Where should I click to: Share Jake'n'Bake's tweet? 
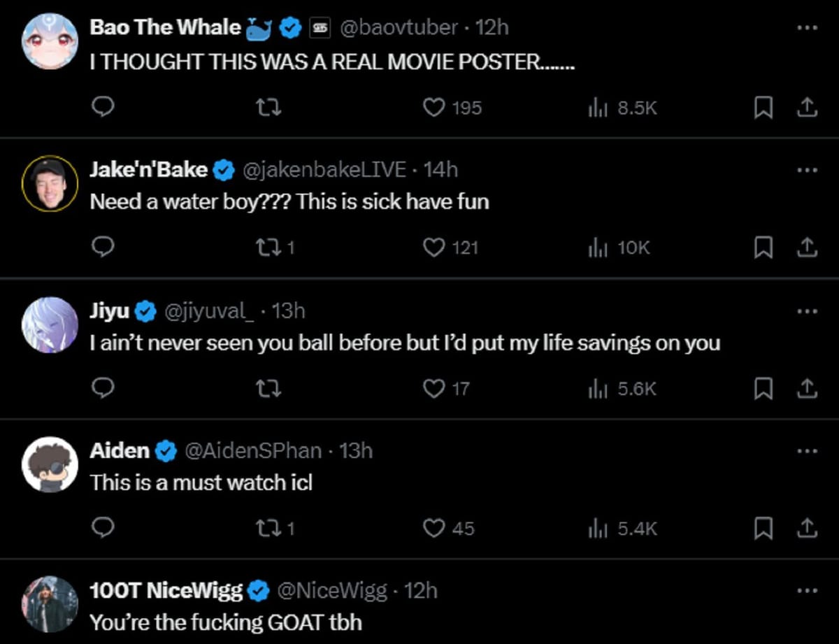tap(806, 248)
